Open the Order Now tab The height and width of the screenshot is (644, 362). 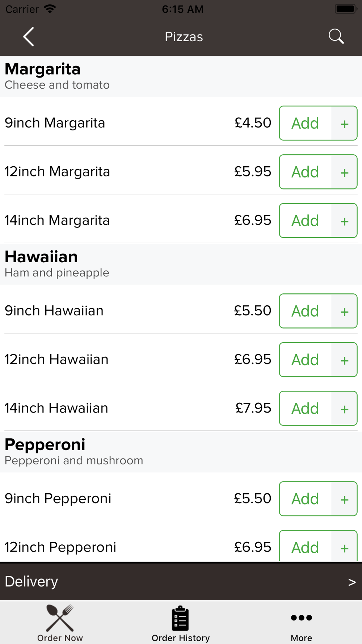pyautogui.click(x=60, y=623)
